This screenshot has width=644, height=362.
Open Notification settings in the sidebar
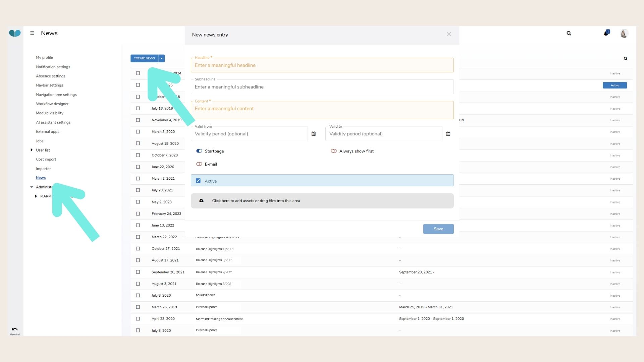pos(53,67)
